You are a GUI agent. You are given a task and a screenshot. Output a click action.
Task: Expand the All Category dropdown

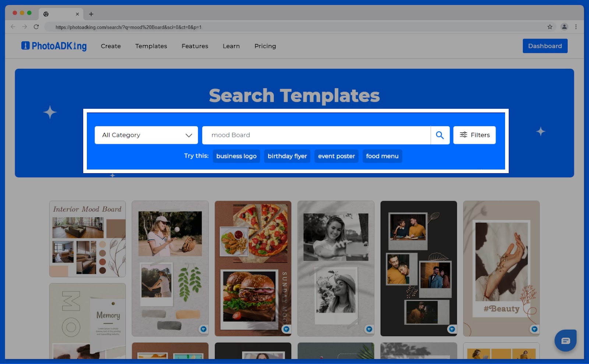click(x=146, y=135)
